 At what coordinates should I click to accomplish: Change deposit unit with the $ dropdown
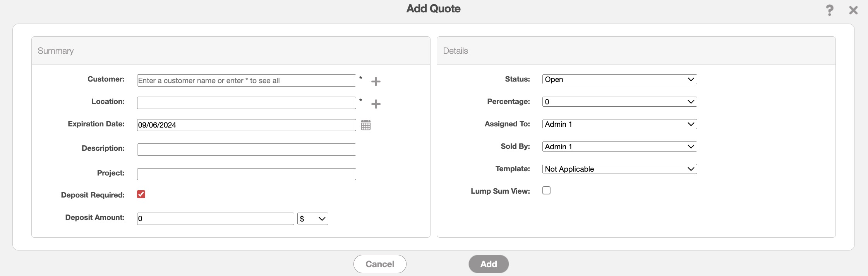(x=312, y=219)
